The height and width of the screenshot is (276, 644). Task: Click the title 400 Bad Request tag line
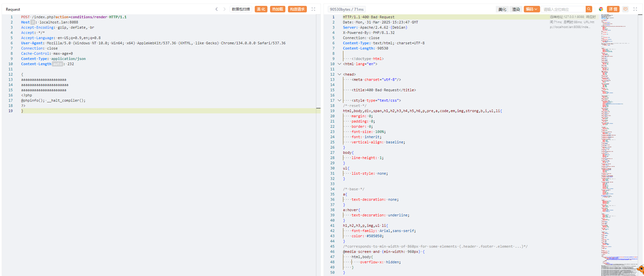click(x=384, y=90)
